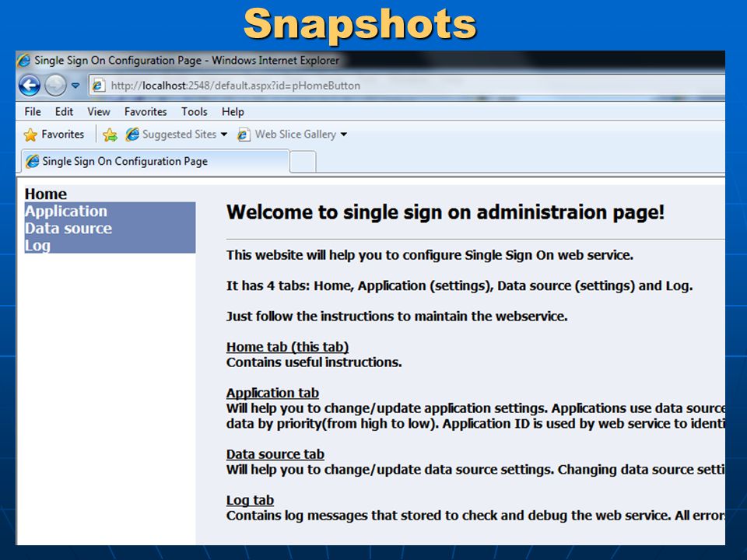Viewport: 747px width, 560px height.
Task: Open the Help menu
Action: coord(233,112)
